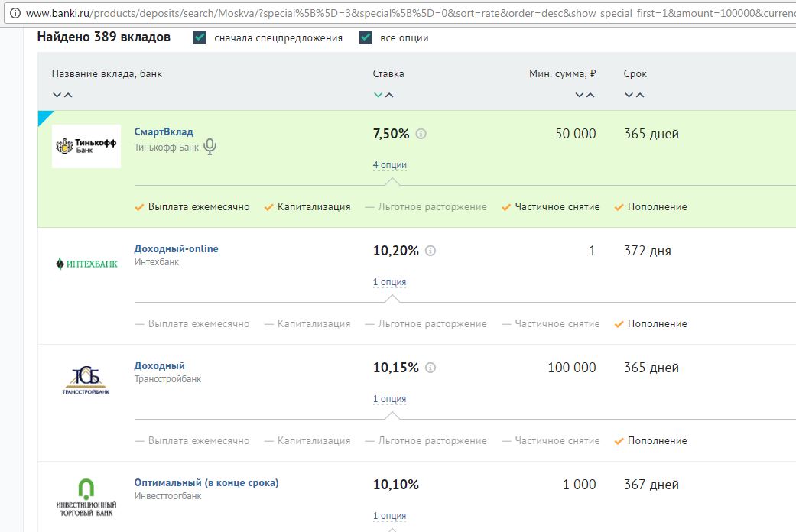Click info icon next to 7,50% rate
The width and height of the screenshot is (796, 532).
point(421,134)
